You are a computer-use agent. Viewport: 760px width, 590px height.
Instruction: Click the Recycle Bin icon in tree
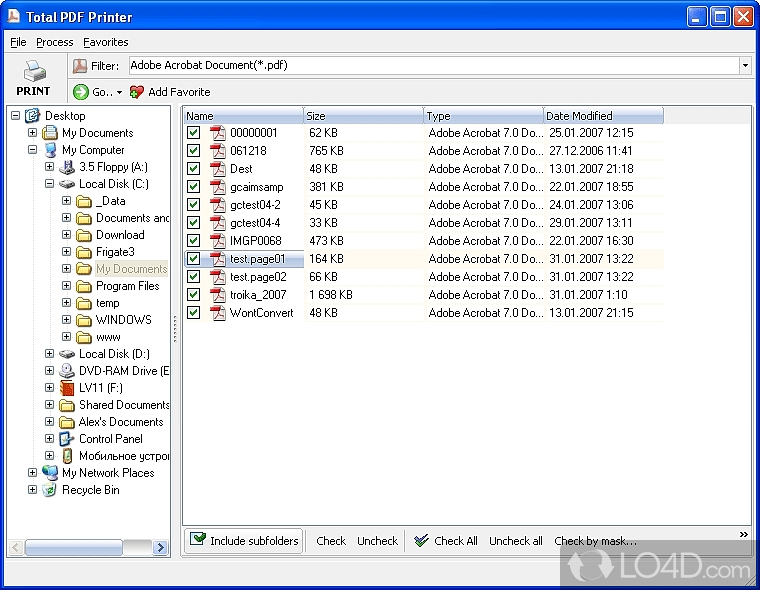pos(50,490)
